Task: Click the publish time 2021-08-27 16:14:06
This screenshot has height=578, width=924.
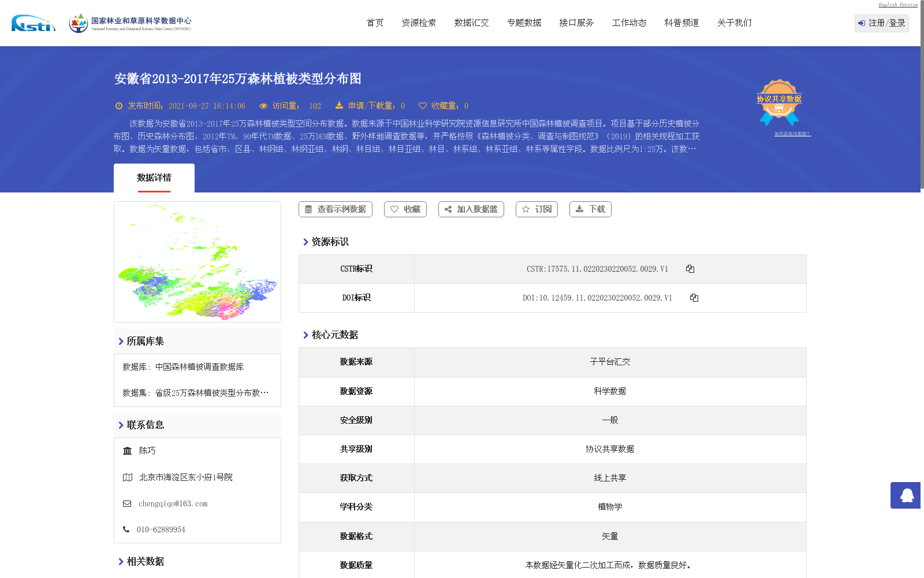Action: [x=207, y=106]
